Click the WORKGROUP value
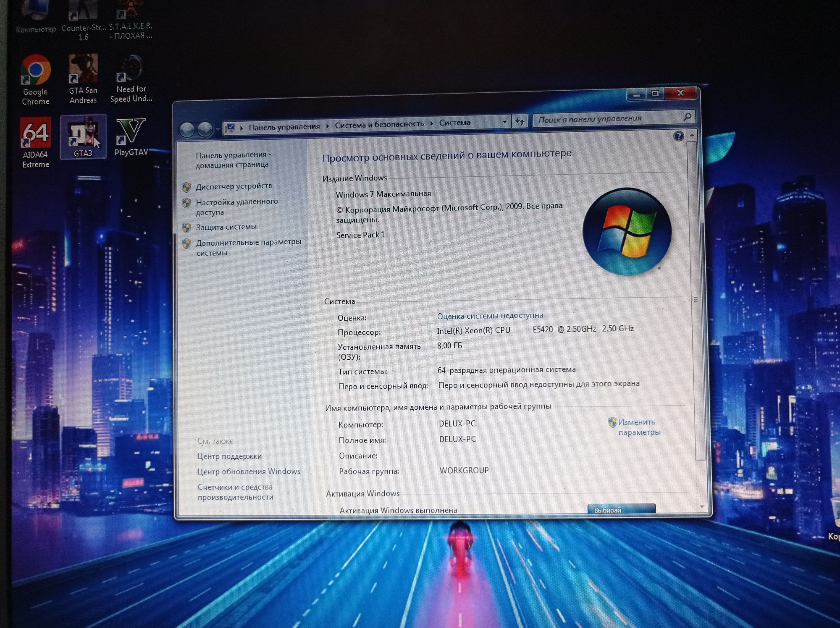 (x=464, y=470)
